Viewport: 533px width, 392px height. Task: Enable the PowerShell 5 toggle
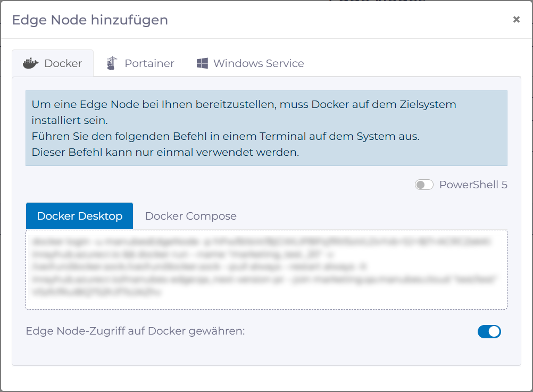[424, 185]
